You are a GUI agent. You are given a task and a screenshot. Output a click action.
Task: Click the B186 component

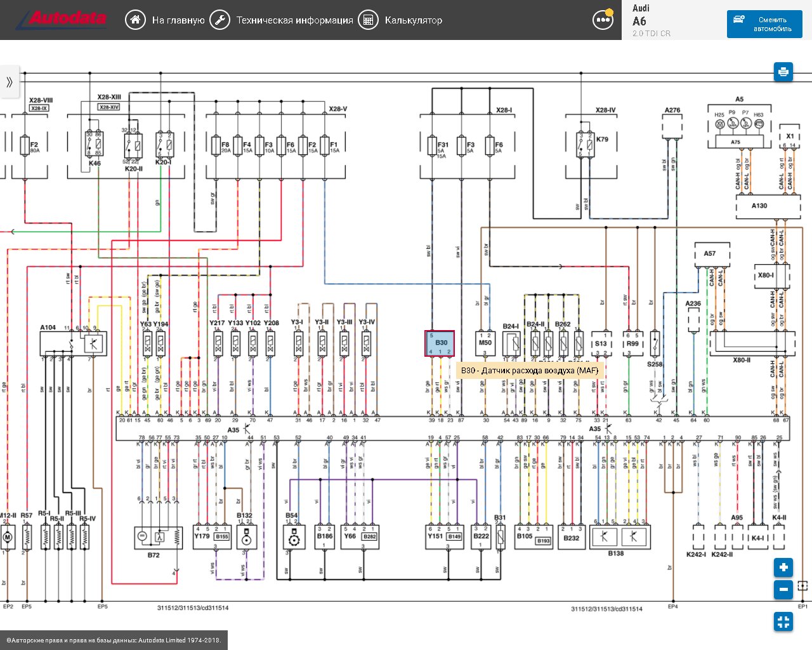(x=325, y=536)
